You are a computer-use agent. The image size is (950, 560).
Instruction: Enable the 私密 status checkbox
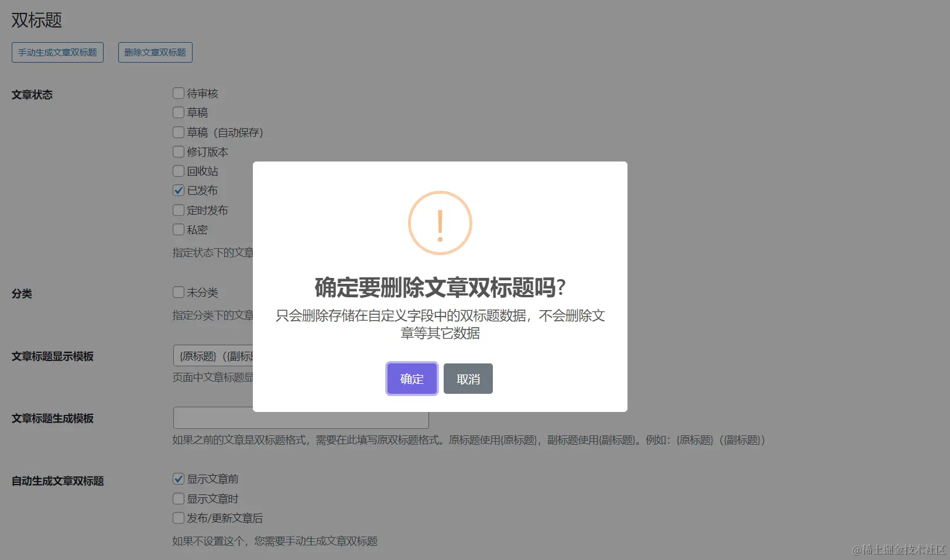[x=178, y=229]
